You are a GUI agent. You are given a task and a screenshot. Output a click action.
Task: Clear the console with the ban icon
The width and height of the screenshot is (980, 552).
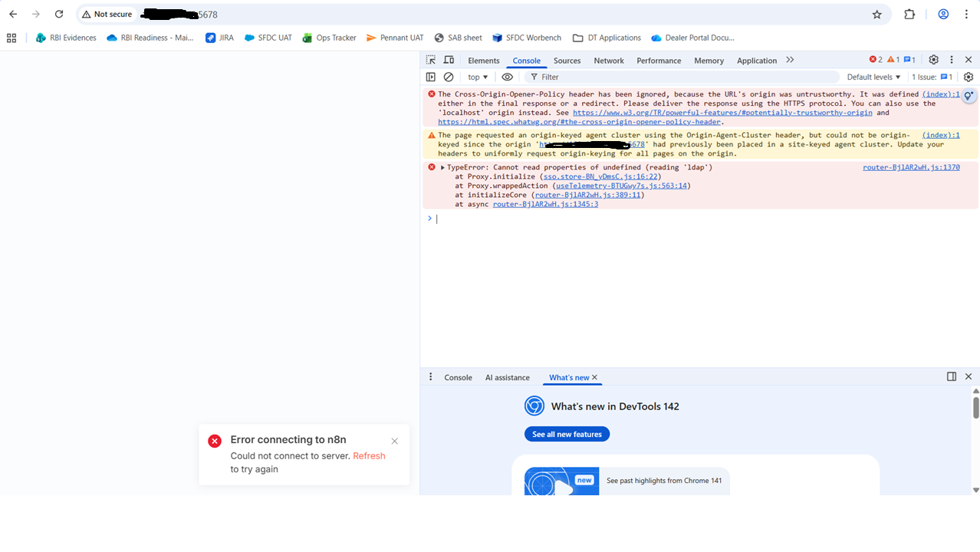click(x=449, y=77)
